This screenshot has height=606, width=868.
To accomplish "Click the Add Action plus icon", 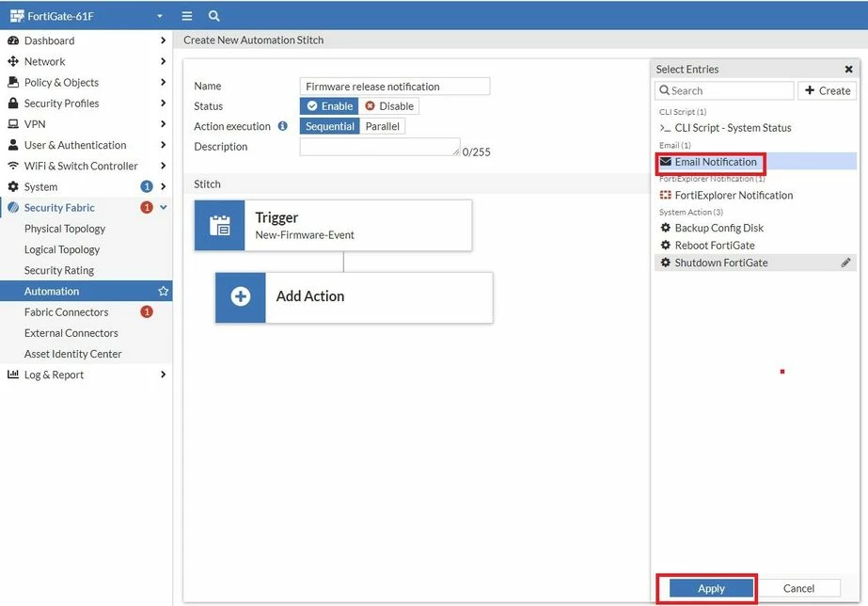I will (240, 296).
